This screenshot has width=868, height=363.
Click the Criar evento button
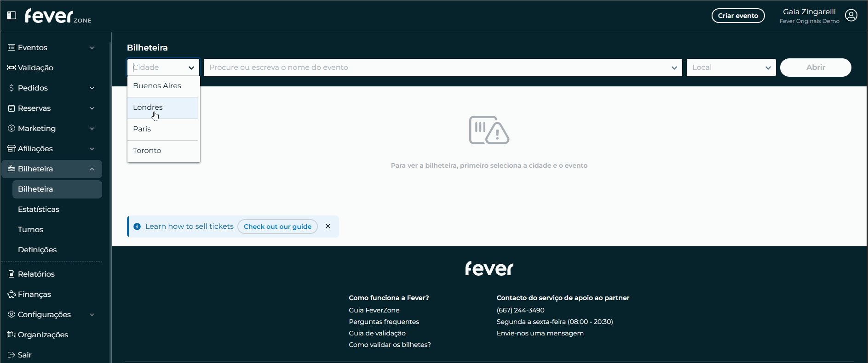(x=738, y=16)
